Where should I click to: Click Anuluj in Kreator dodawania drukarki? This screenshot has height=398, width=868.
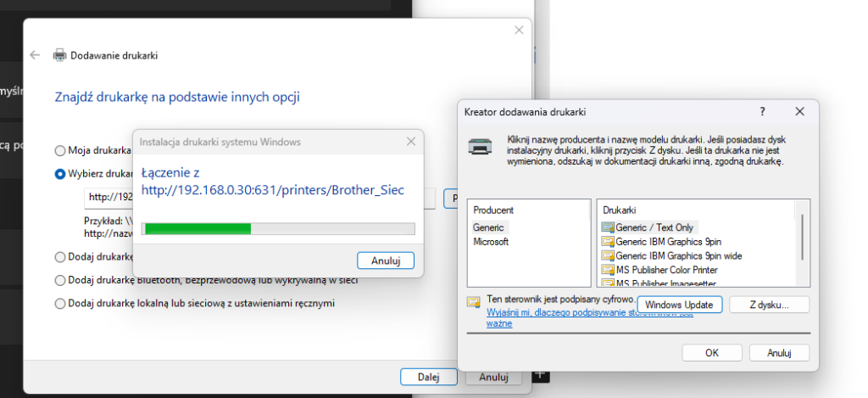coord(780,352)
